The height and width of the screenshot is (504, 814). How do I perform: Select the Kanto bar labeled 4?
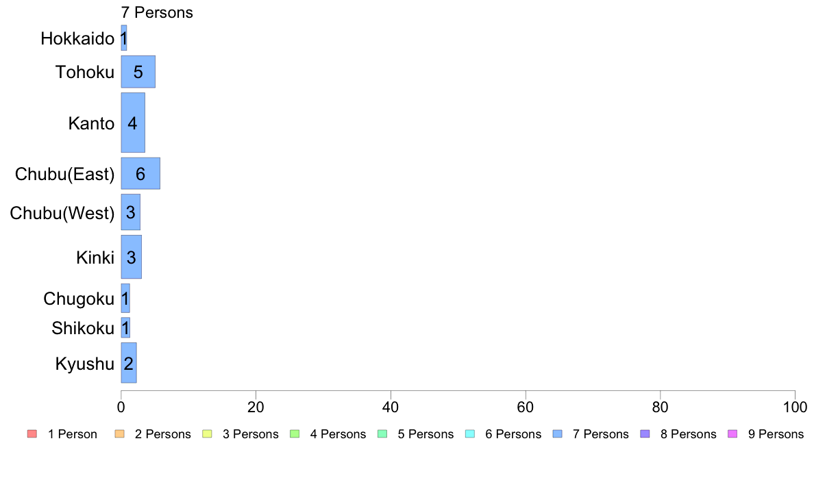[x=133, y=123]
